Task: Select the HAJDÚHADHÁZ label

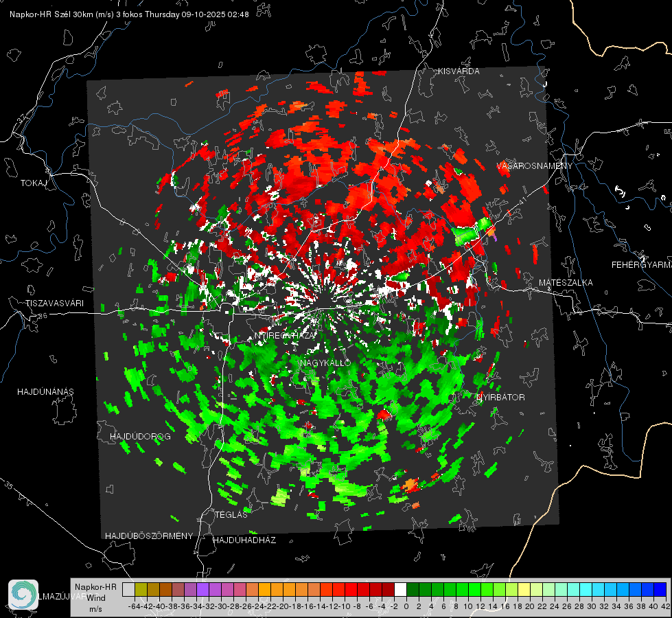Action: pyautogui.click(x=244, y=540)
